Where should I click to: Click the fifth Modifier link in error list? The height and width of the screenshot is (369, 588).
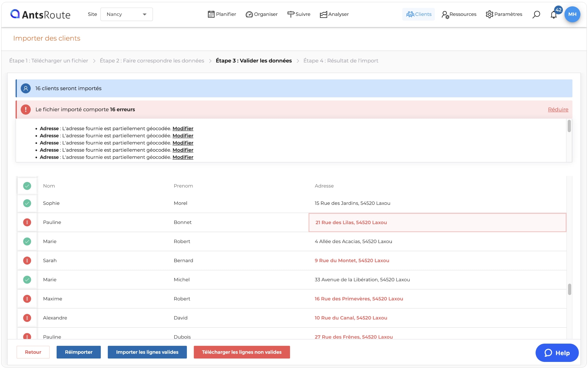(x=183, y=157)
